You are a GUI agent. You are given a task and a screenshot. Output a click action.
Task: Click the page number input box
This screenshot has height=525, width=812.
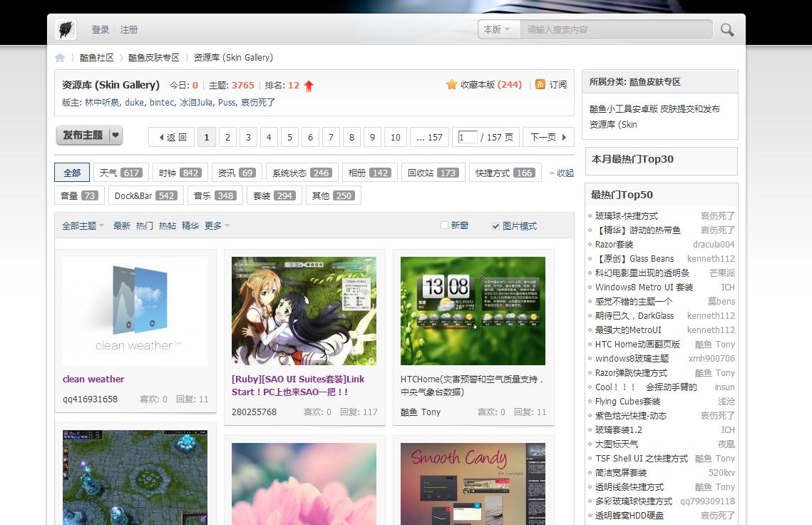coord(467,138)
